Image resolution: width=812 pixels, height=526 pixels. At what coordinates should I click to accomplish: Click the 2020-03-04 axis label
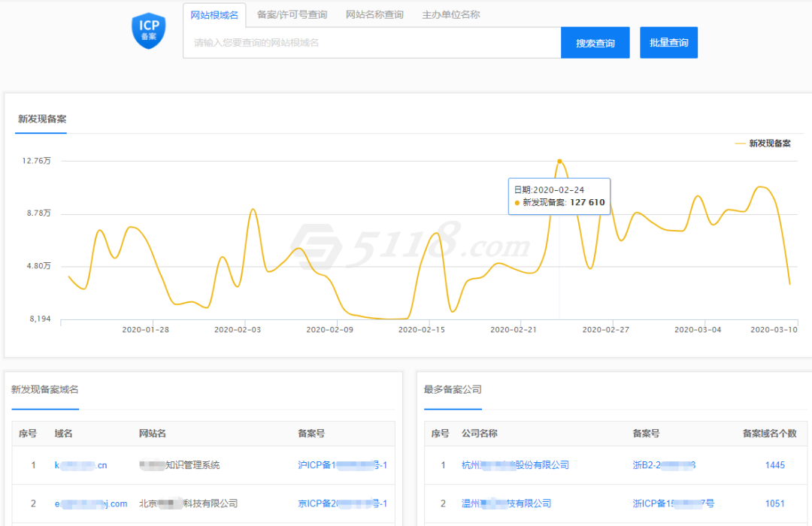coord(698,329)
